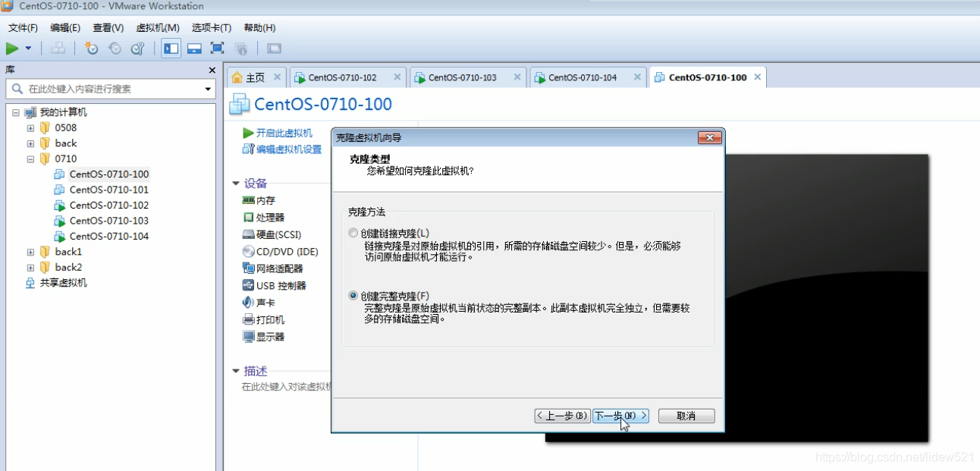The width and height of the screenshot is (980, 471).
Task: Select CentOS-0710-104 in library tree
Action: coord(109,236)
